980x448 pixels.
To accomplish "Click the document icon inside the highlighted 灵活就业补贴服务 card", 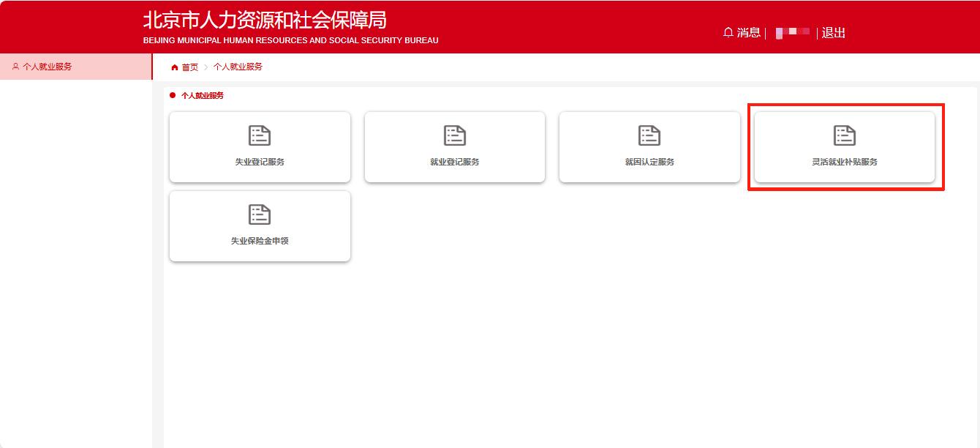I will (x=845, y=135).
